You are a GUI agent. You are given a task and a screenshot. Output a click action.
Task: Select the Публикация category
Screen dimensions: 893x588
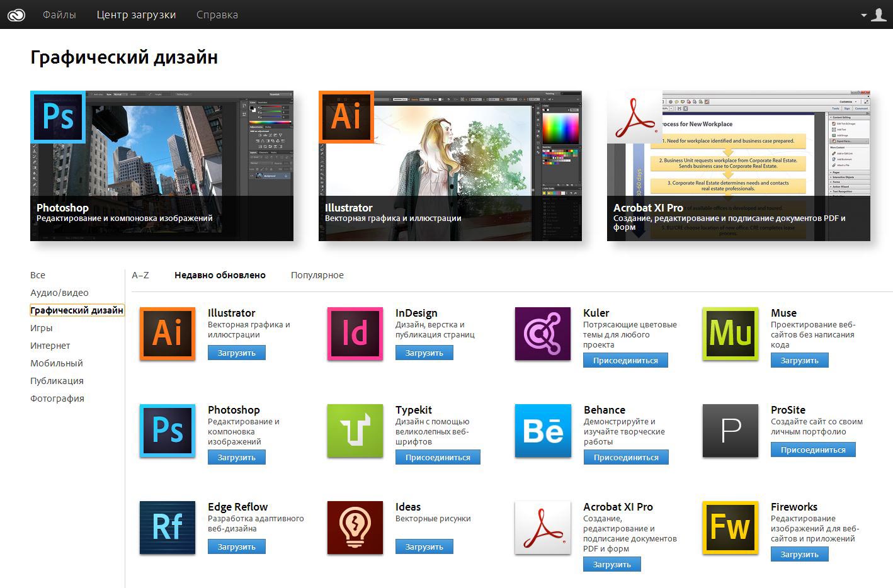click(x=57, y=381)
